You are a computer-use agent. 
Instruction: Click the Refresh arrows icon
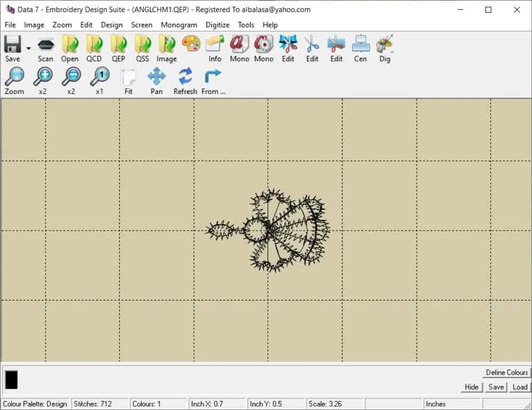185,76
